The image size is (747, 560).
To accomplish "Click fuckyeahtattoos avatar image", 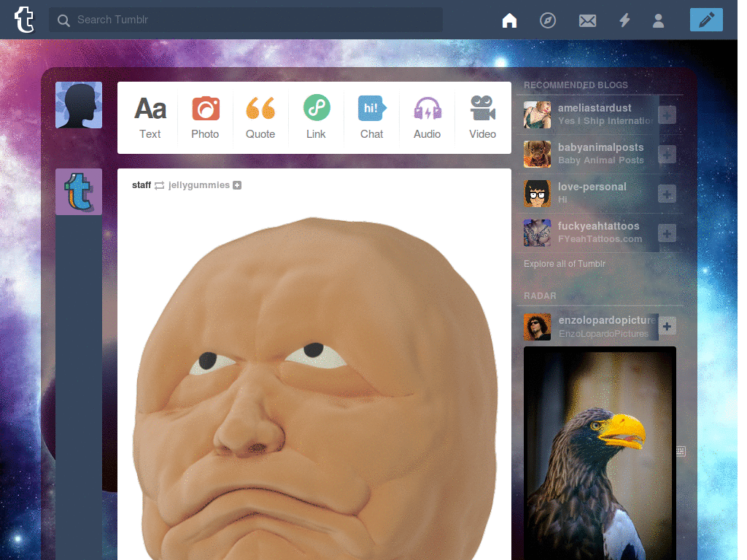I will tap(537, 233).
